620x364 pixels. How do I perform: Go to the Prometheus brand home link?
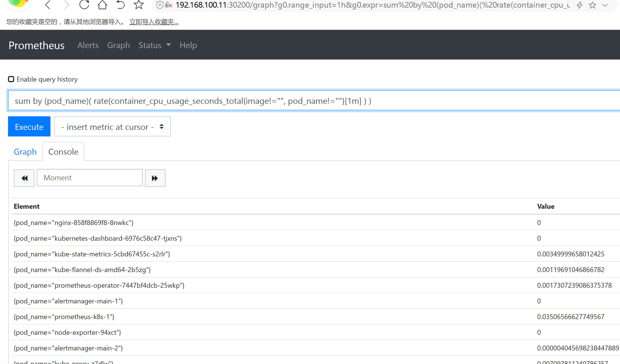click(36, 46)
